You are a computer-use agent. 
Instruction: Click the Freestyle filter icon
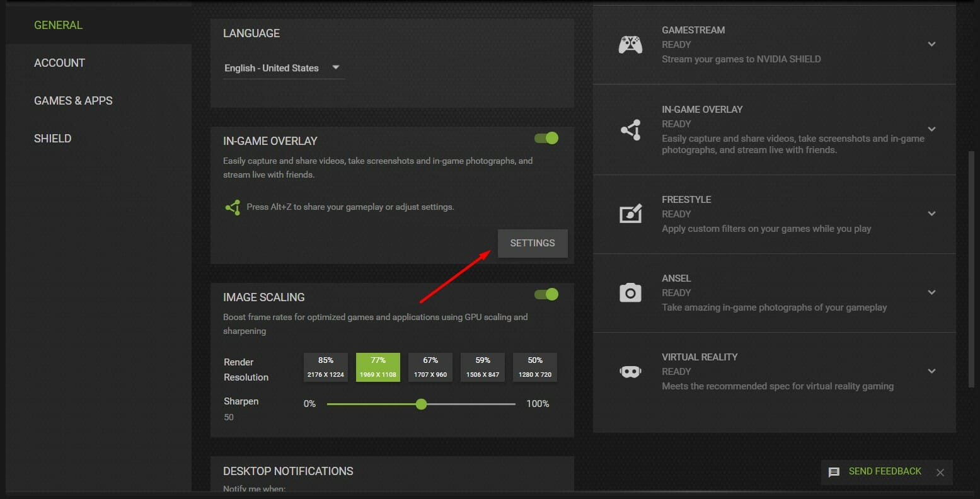click(x=630, y=214)
